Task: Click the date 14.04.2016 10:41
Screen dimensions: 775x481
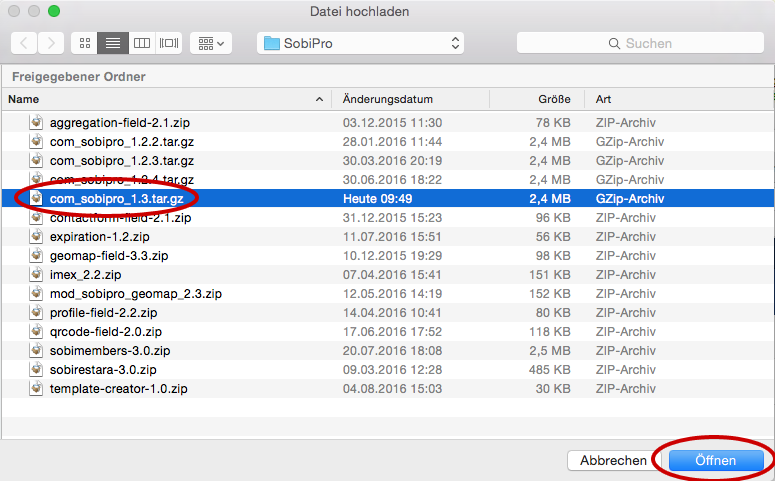Action: tap(392, 313)
